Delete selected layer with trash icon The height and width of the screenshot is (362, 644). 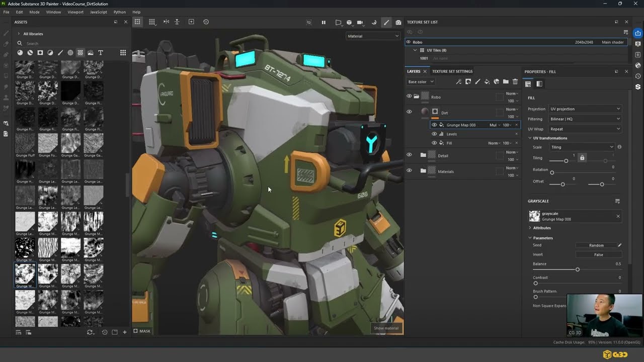(x=515, y=81)
